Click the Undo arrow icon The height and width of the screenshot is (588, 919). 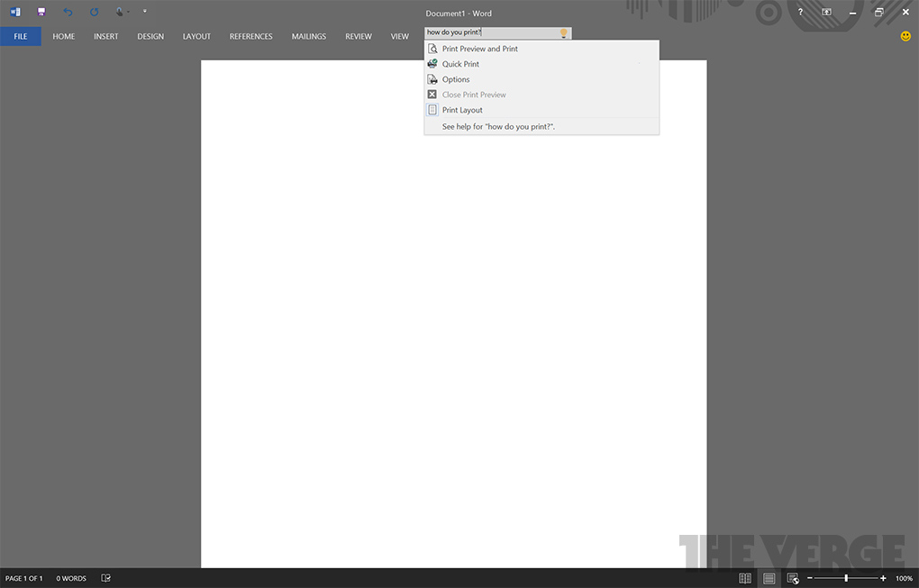coord(68,13)
